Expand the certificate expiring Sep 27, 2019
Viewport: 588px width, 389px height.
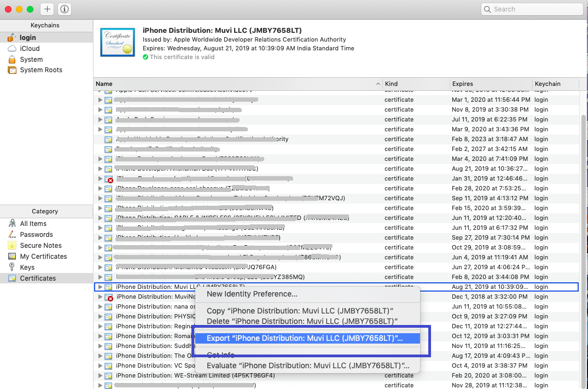point(100,237)
